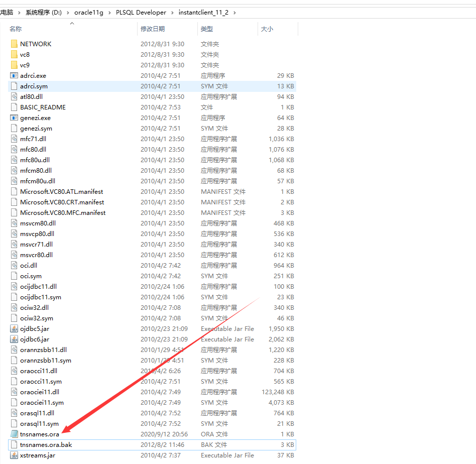The height and width of the screenshot is (464, 476).
Task: Sort by the 名称 column header
Action: coord(16,29)
